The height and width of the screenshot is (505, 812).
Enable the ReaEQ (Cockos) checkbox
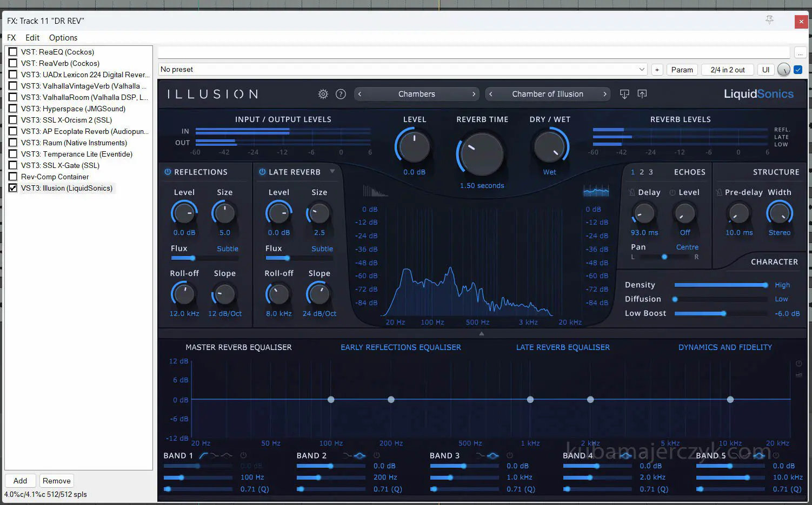point(13,52)
